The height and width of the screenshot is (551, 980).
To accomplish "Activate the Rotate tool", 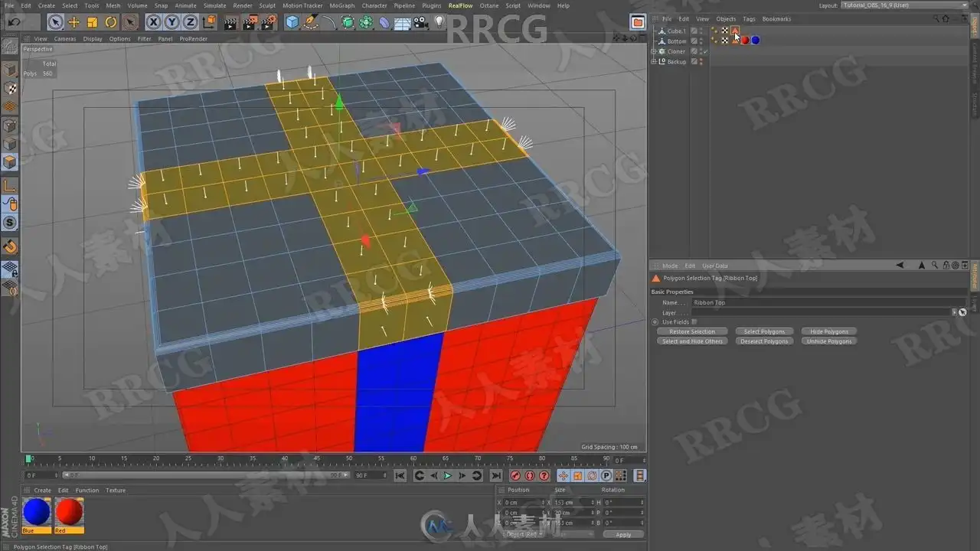I will pos(111,22).
